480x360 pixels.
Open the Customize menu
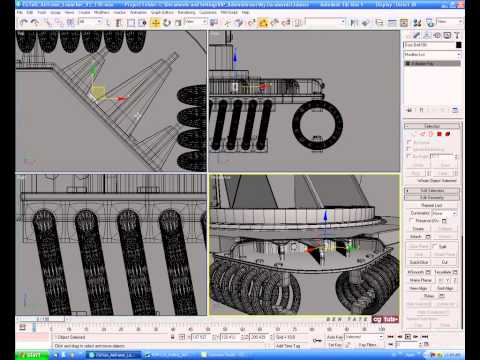pyautogui.click(x=208, y=12)
